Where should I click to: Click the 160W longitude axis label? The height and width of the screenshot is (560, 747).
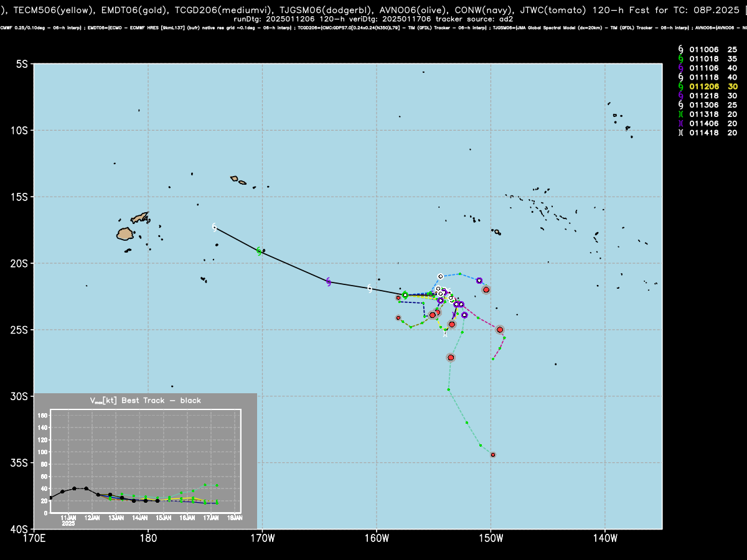pos(377,537)
